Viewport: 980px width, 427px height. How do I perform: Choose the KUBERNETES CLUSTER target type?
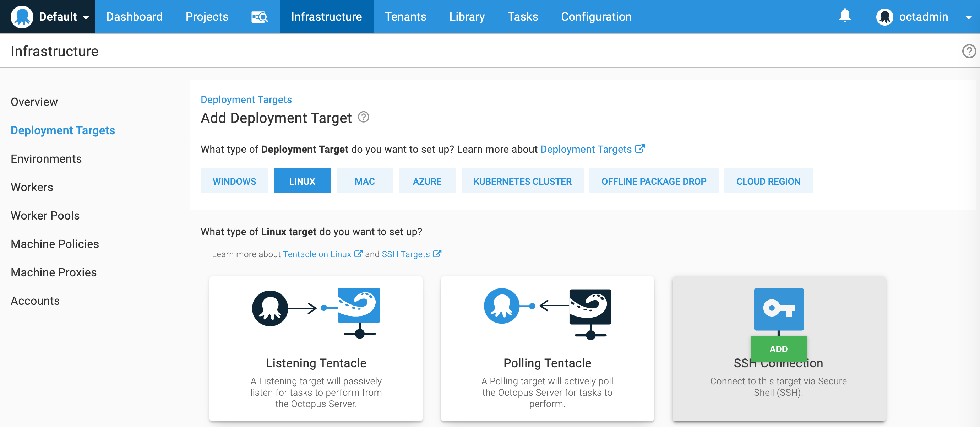tap(522, 181)
